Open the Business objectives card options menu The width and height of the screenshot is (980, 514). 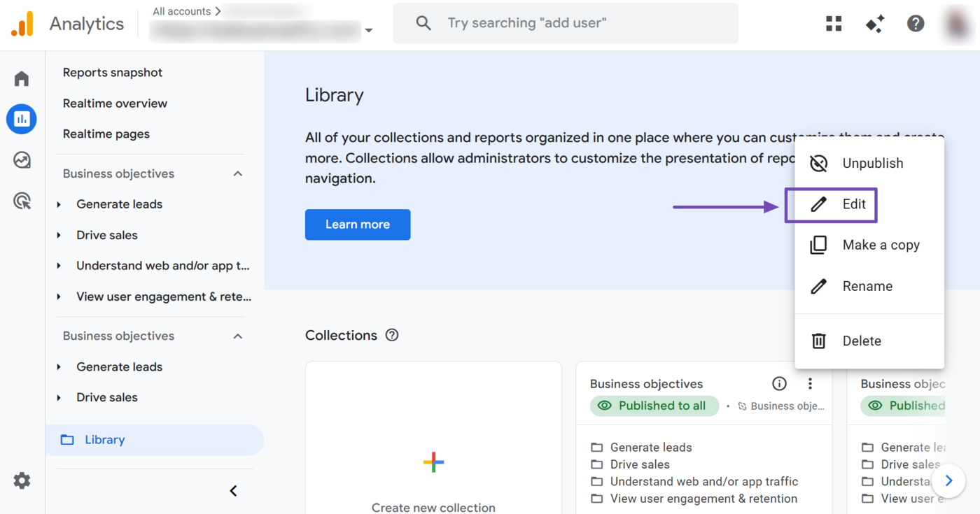[810, 383]
